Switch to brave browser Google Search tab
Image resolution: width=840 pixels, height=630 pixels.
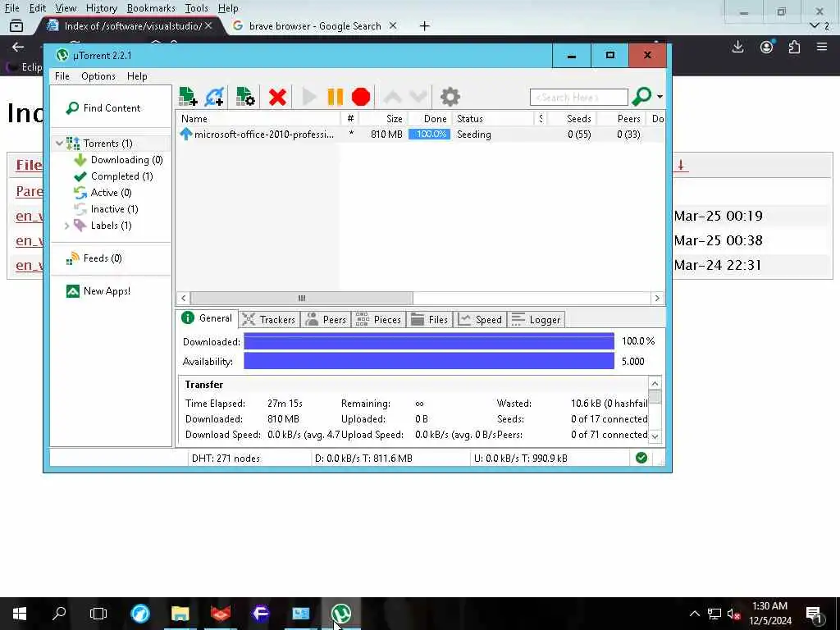tap(315, 25)
